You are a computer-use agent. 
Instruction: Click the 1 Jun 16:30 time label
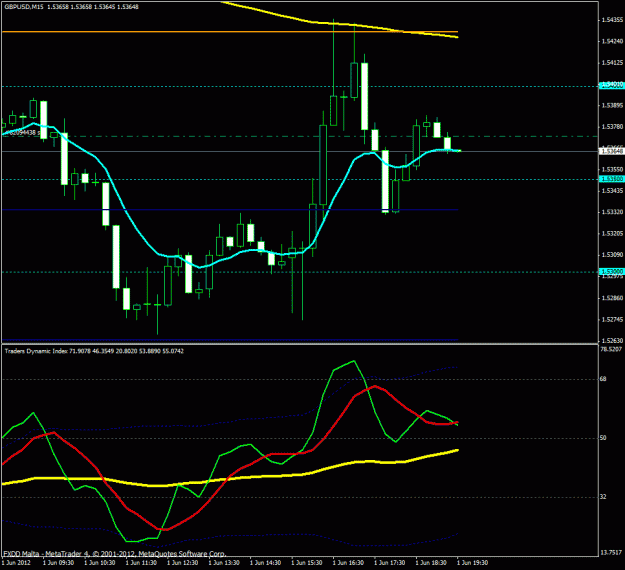pyautogui.click(x=348, y=563)
